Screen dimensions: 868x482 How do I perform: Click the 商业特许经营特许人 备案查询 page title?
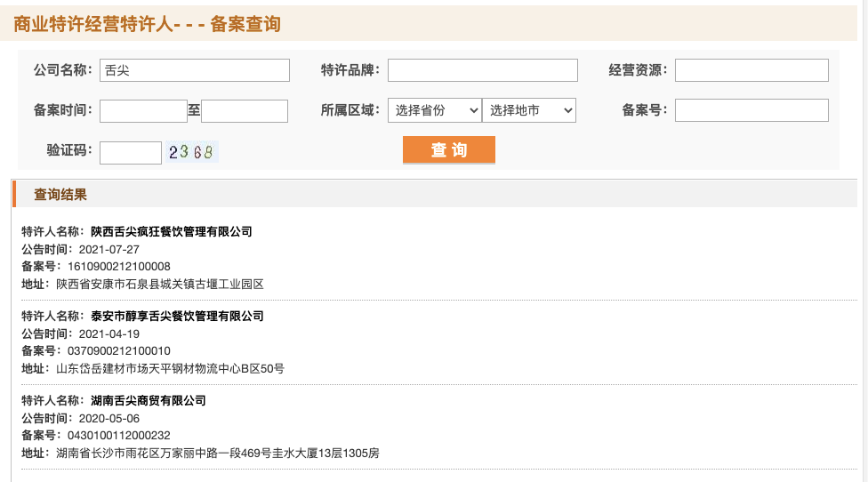click(x=148, y=24)
